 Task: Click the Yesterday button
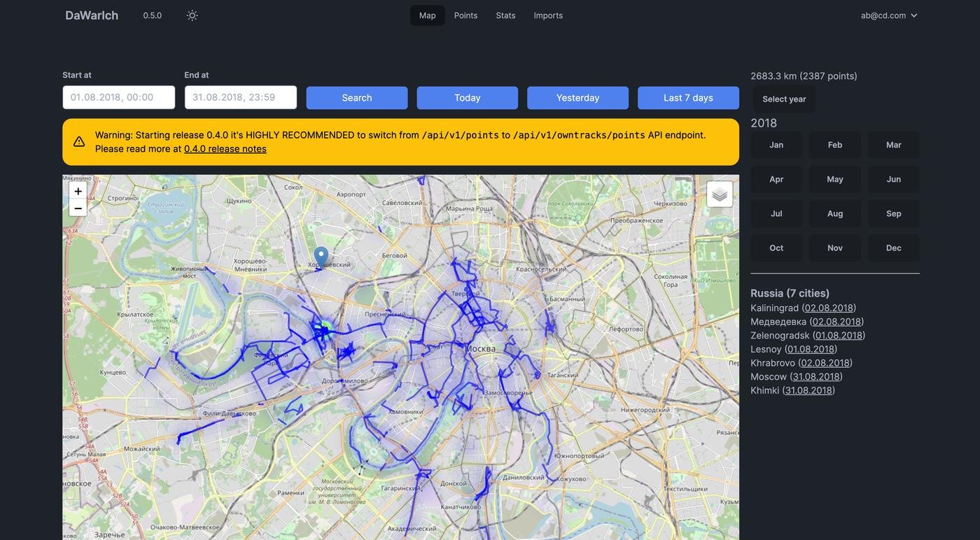[x=577, y=98]
